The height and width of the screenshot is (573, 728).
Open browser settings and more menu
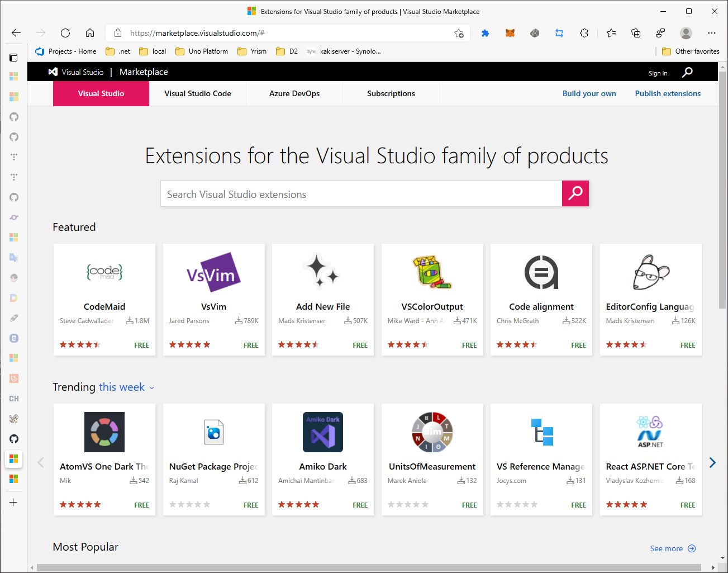[x=712, y=33]
